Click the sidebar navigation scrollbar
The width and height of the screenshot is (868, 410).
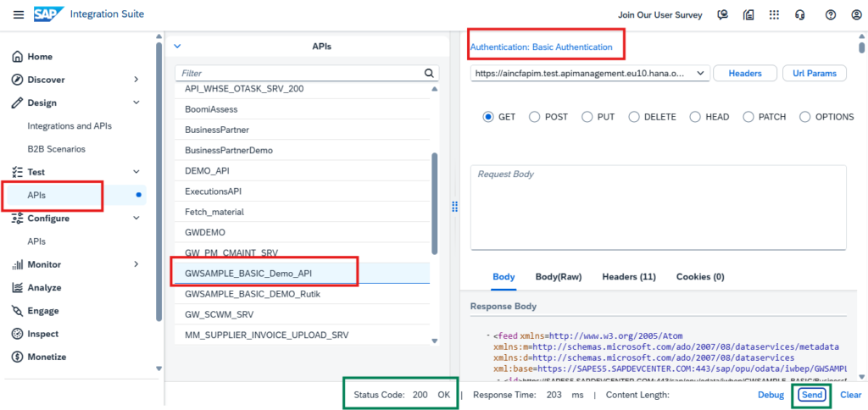click(x=159, y=182)
